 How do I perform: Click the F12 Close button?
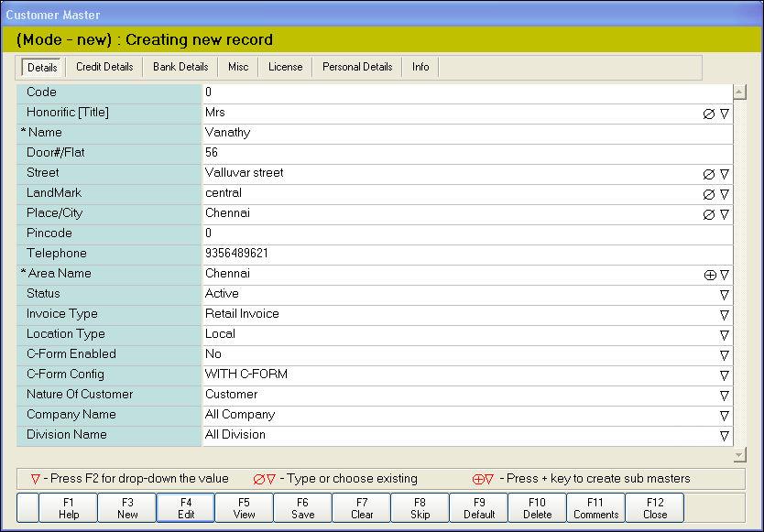655,508
